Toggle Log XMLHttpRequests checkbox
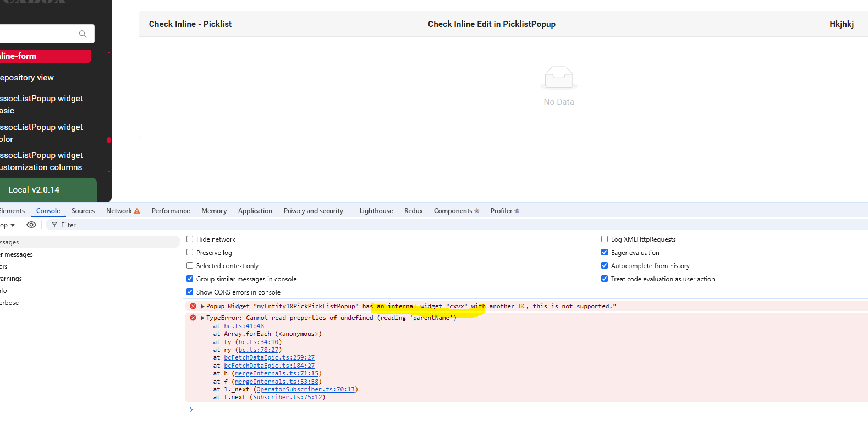868x441 pixels. click(605, 239)
